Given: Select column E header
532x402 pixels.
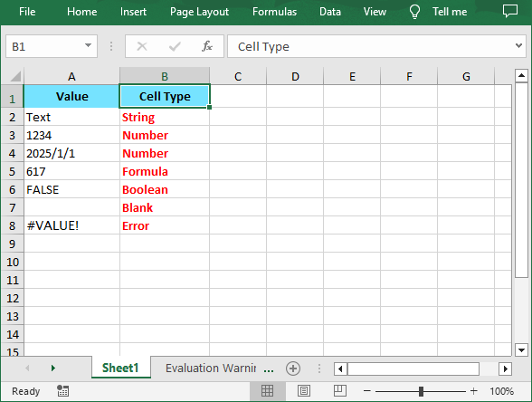Looking at the screenshot, I should click(x=352, y=76).
